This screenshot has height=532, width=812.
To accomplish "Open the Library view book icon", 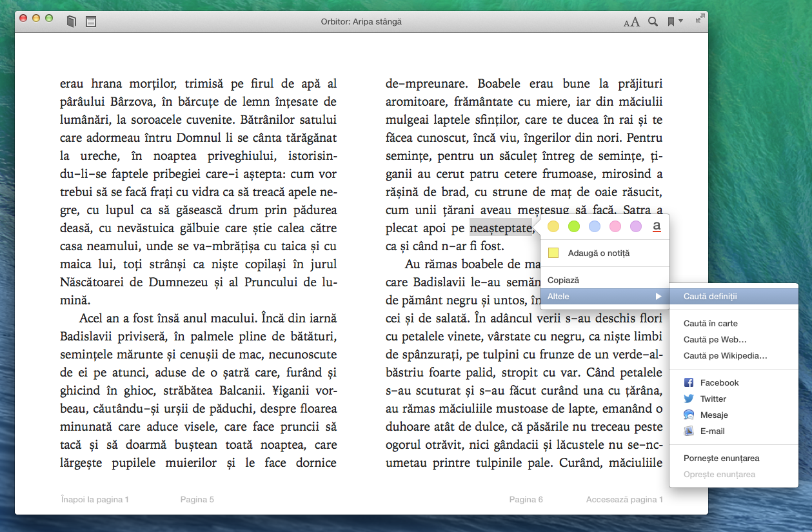I will (x=72, y=21).
